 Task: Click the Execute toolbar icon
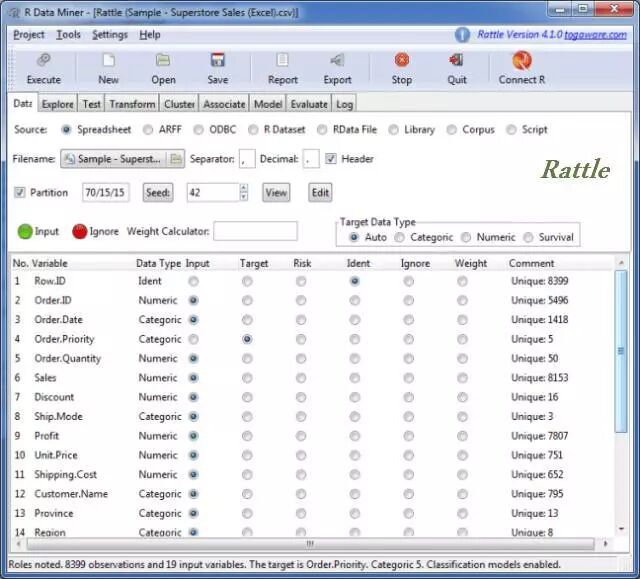click(43, 60)
